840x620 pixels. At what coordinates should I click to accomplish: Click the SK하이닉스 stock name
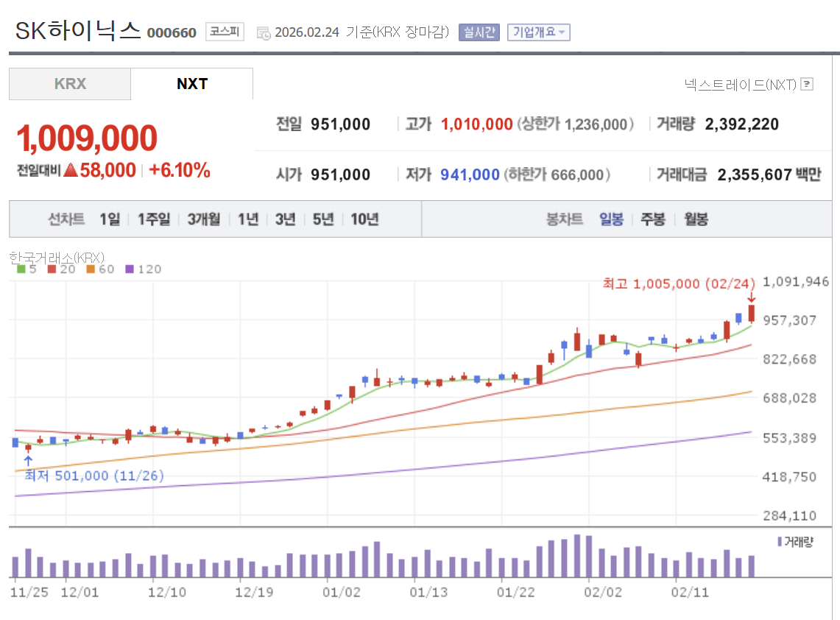(78, 30)
